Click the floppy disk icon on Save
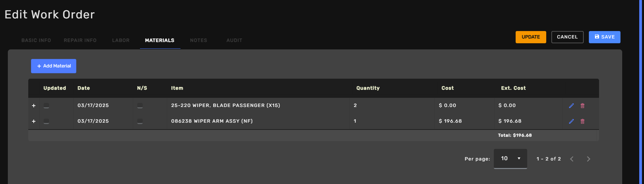Screen dimensions: 644x184 pos(597,37)
